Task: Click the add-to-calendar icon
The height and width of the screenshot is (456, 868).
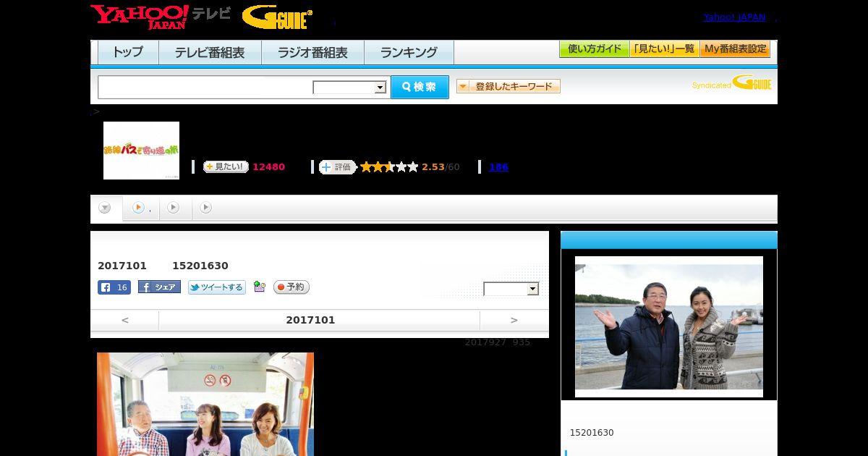Action: (260, 287)
